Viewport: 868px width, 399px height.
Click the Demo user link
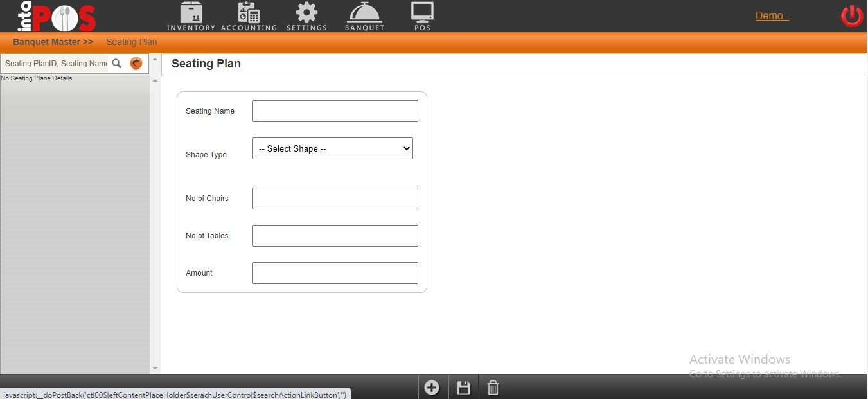pyautogui.click(x=772, y=16)
